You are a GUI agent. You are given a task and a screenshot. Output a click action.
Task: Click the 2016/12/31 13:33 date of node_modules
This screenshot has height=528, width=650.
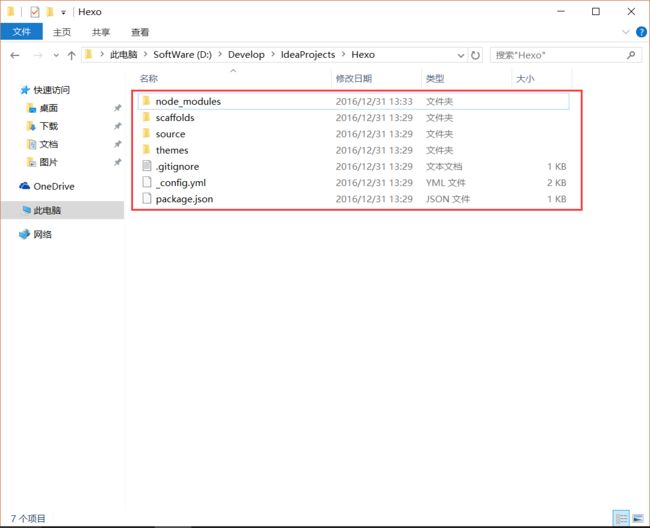[374, 102]
